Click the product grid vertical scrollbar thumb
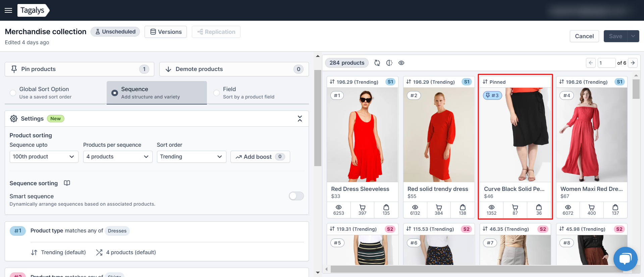The height and width of the screenshot is (277, 644). 636,89
